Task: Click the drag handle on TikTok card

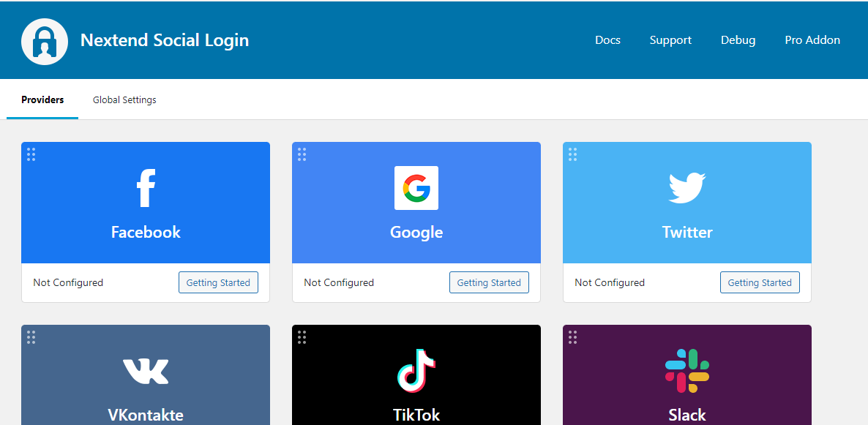Action: (x=302, y=336)
